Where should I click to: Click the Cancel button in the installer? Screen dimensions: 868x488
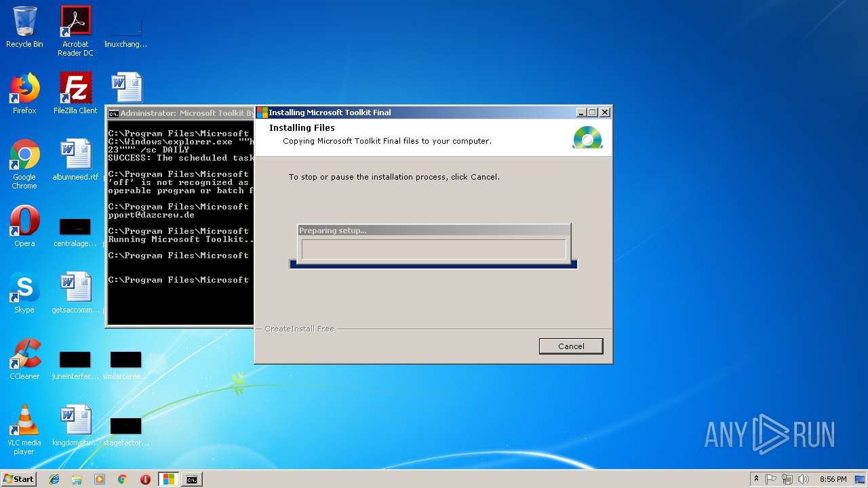(x=571, y=346)
